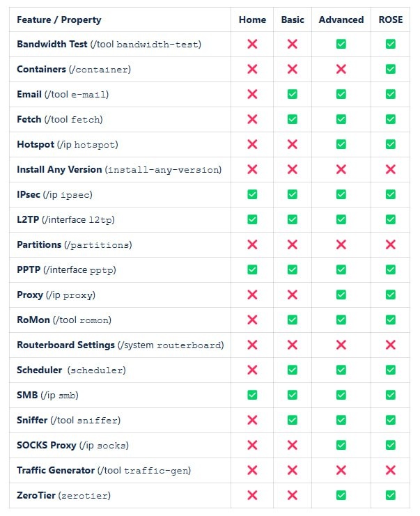Screen dimensions: 420x516
Task: Click the ROSE column header
Action: pos(391,19)
